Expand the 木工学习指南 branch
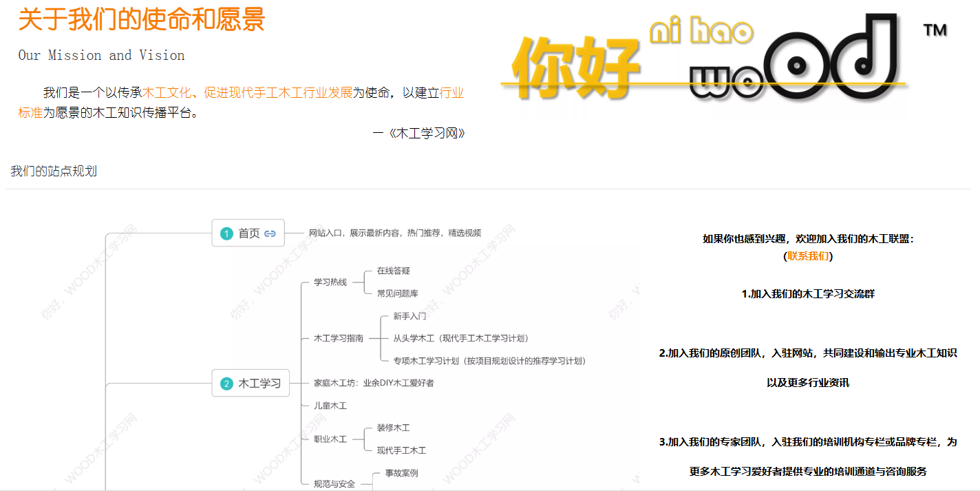The width and height of the screenshot is (980, 491). point(339,338)
